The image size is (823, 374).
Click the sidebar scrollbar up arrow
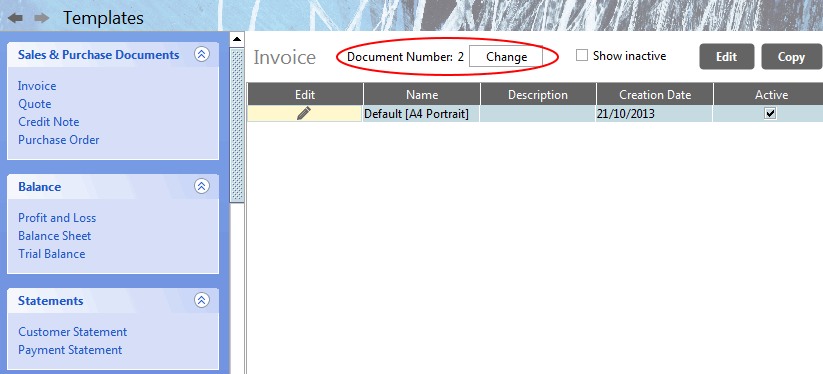[237, 39]
